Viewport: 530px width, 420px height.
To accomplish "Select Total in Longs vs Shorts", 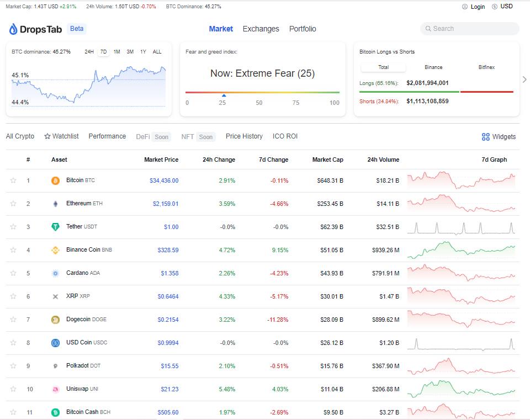I will pyautogui.click(x=383, y=67).
